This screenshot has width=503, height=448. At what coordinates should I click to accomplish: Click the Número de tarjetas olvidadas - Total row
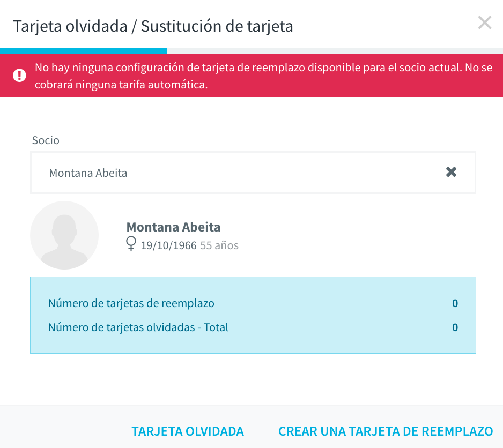(x=253, y=327)
